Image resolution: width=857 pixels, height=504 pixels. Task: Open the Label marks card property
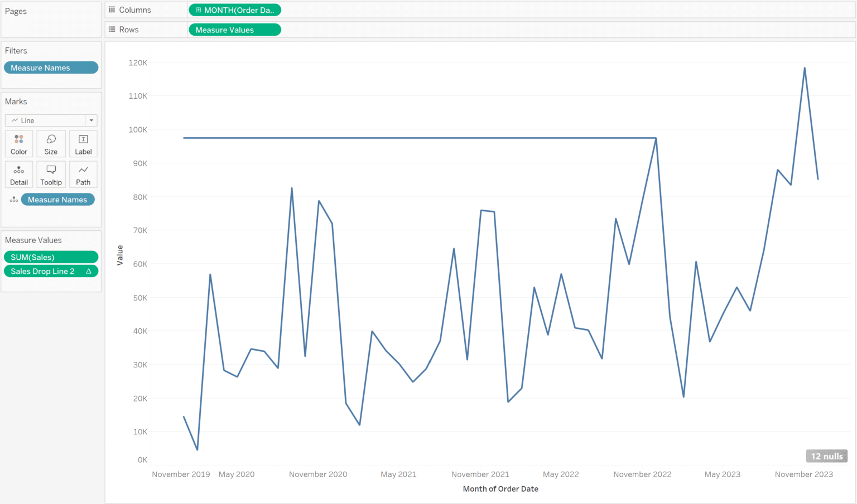83,143
